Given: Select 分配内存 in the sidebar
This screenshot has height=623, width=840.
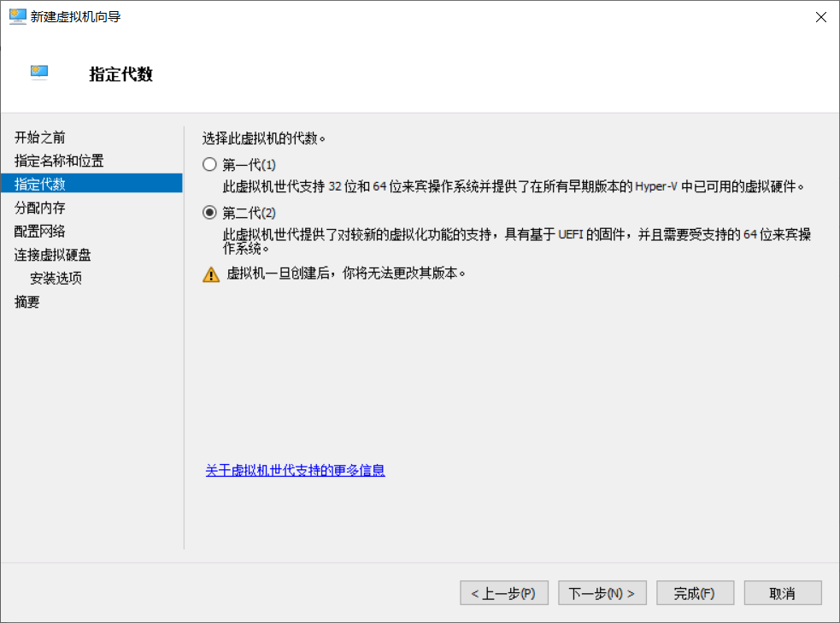Looking at the screenshot, I should [38, 207].
